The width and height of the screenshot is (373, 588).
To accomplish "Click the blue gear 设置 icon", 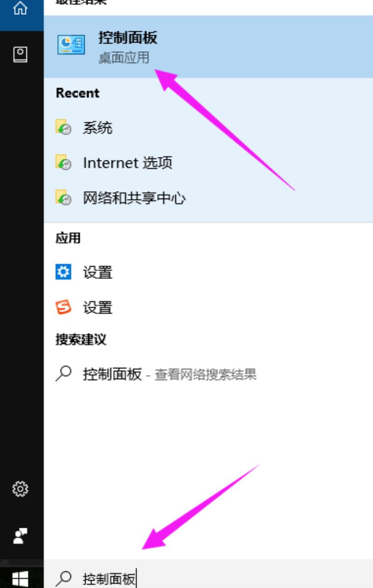I will click(x=64, y=272).
